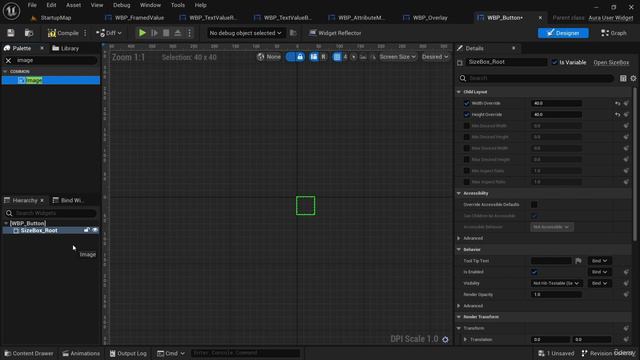
Task: Open the File menu
Action: 32,5
